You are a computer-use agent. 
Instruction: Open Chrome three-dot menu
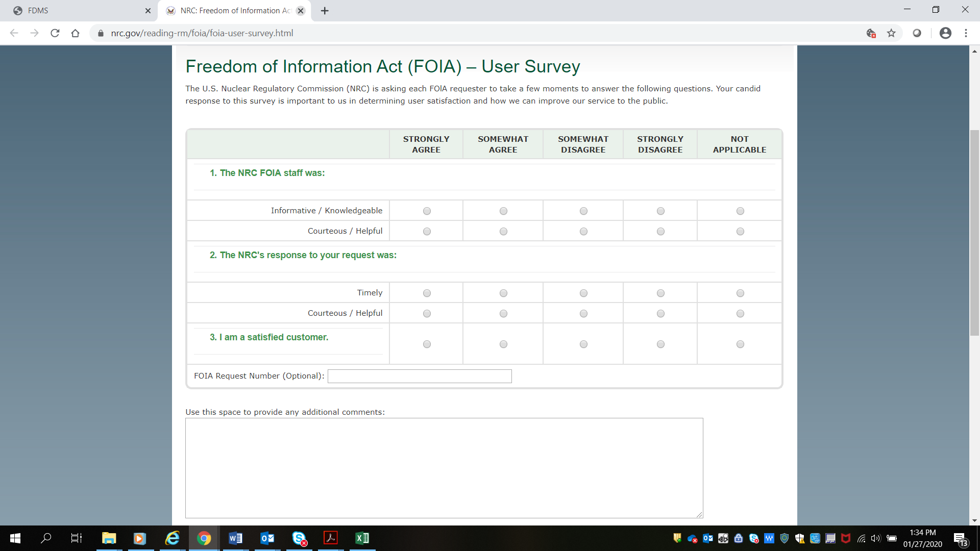[966, 33]
